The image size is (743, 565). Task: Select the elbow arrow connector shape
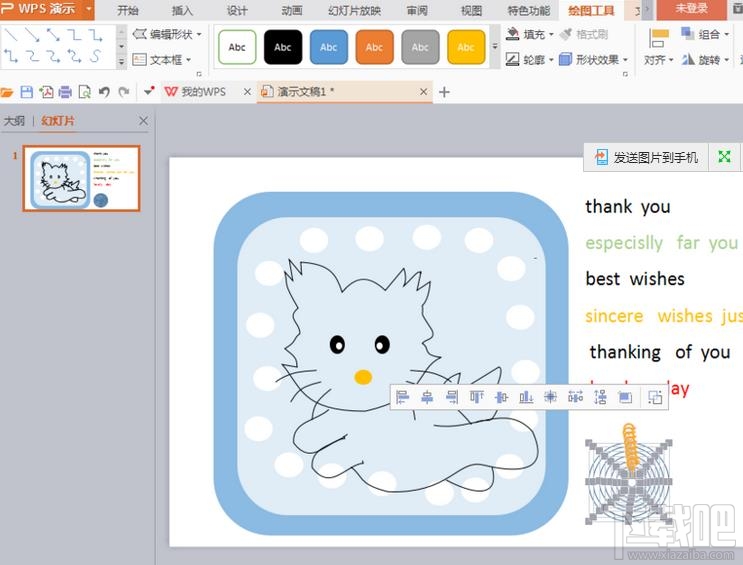pos(95,35)
